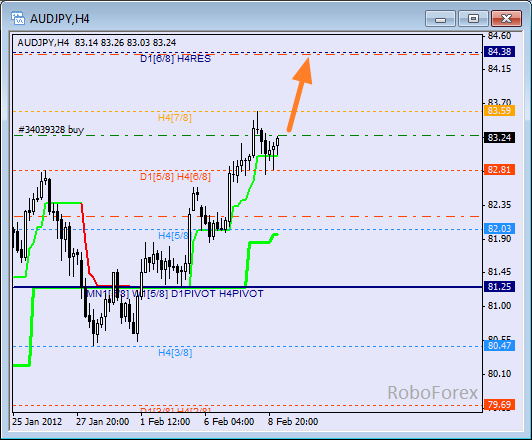
Task: Click the blue 82.03 price label
Action: [499, 228]
